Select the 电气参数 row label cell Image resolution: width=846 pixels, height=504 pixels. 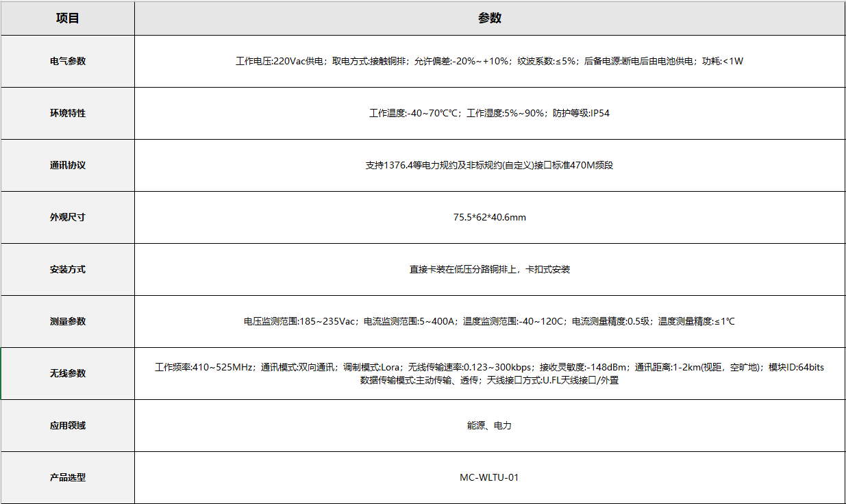tap(68, 61)
